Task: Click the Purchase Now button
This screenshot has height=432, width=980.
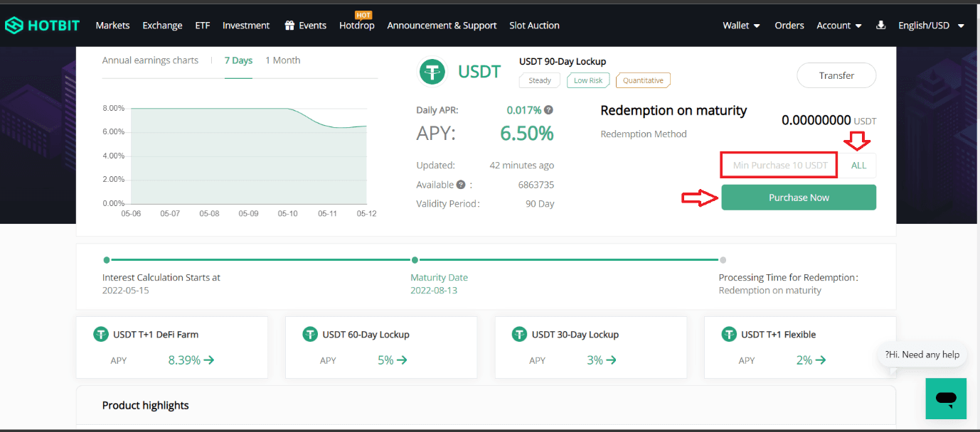Action: tap(799, 198)
